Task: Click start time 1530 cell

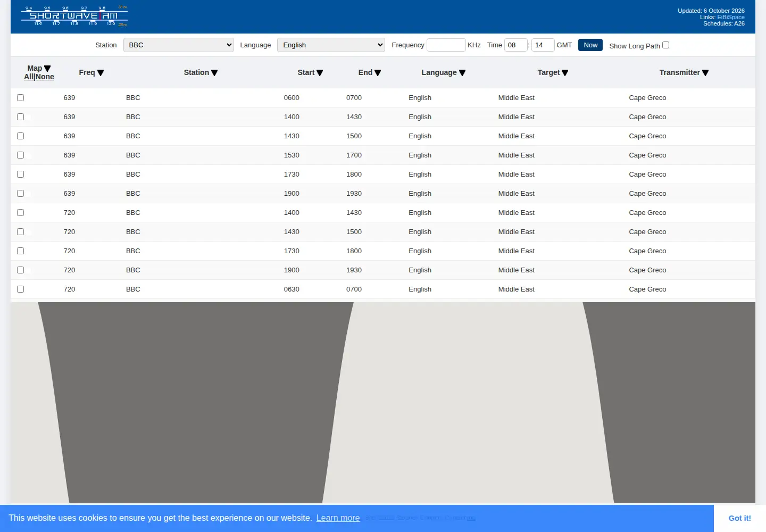Action: pyautogui.click(x=292, y=155)
